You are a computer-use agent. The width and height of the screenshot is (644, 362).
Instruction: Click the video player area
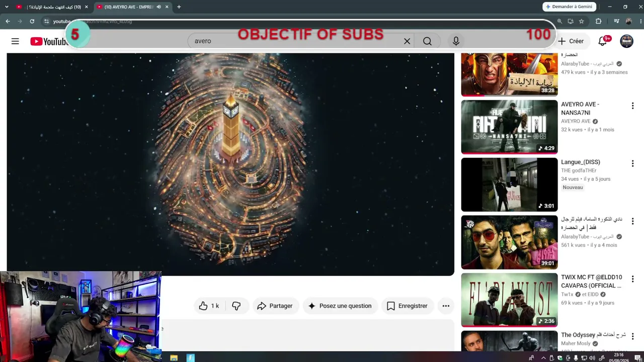coord(230,164)
